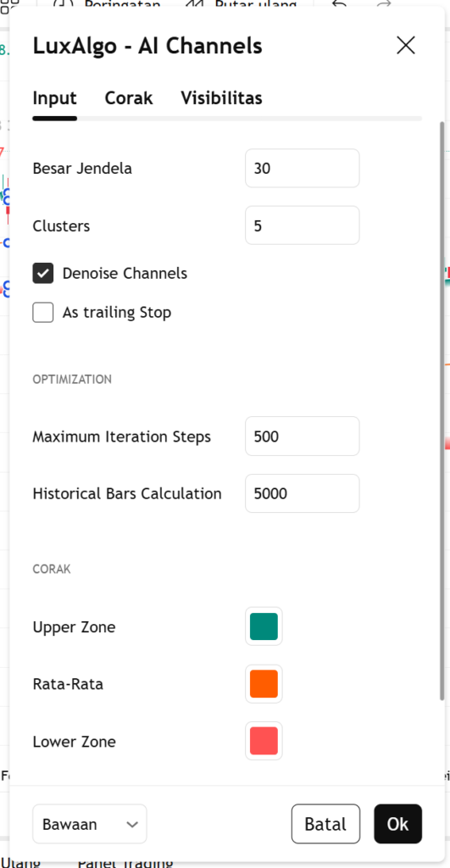This screenshot has height=868, width=450.
Task: Select the Input tab
Action: point(55,98)
